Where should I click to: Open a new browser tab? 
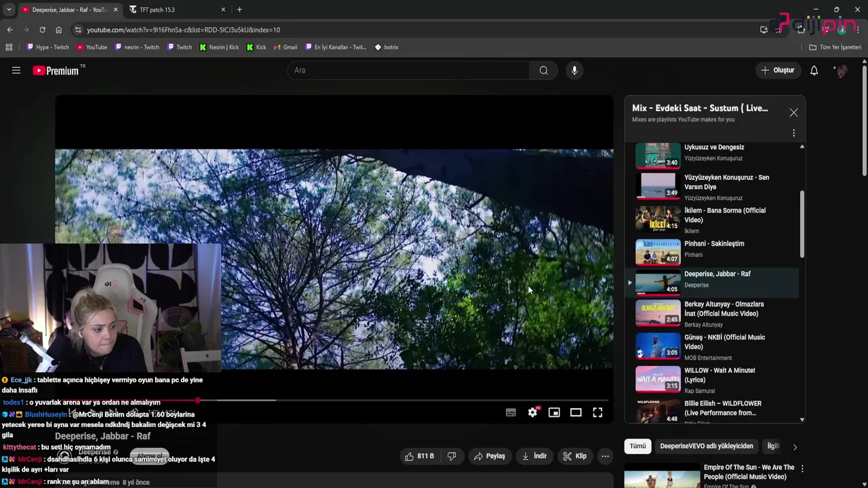tap(239, 9)
